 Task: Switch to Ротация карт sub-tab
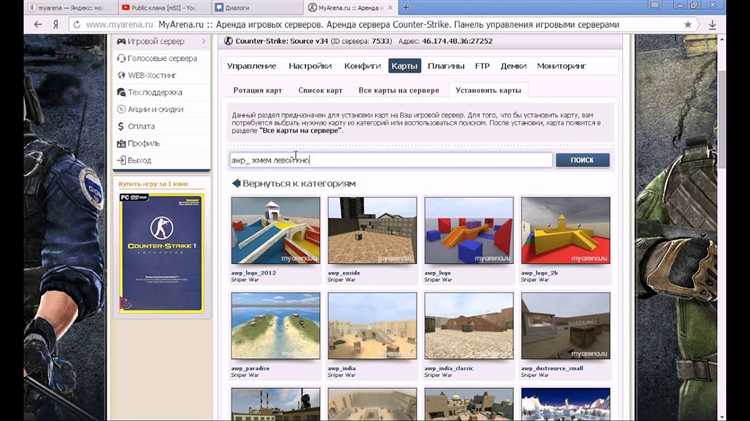258,90
